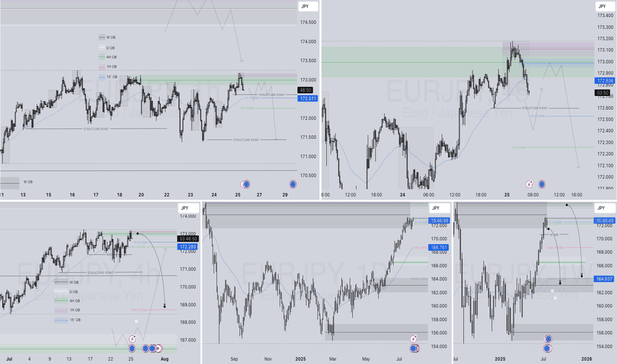Click the 168.751 price label on 1D chart

pos(439,248)
